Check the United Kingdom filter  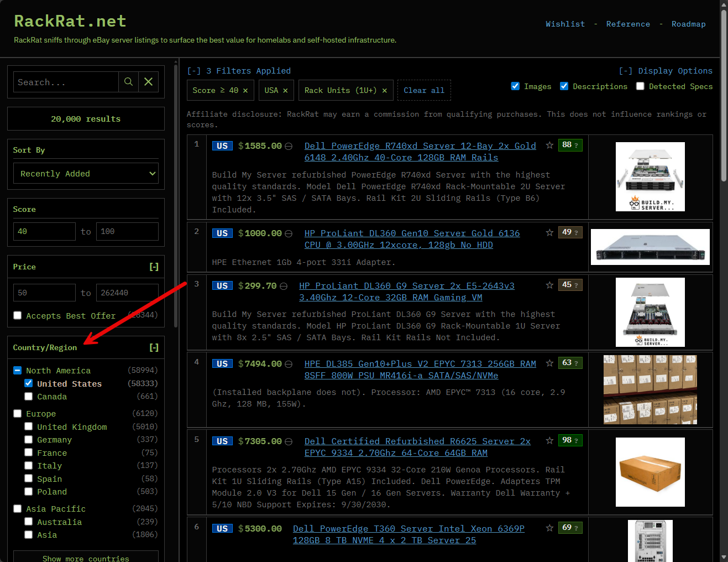[x=29, y=426]
